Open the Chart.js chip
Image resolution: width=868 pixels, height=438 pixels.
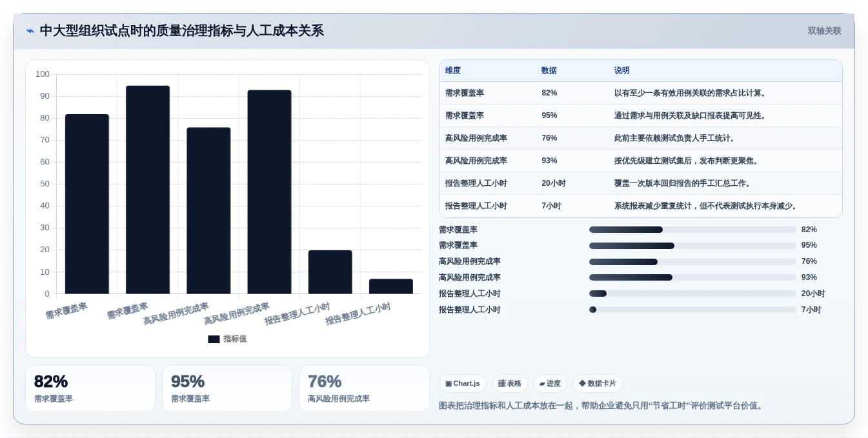pyautogui.click(x=463, y=384)
